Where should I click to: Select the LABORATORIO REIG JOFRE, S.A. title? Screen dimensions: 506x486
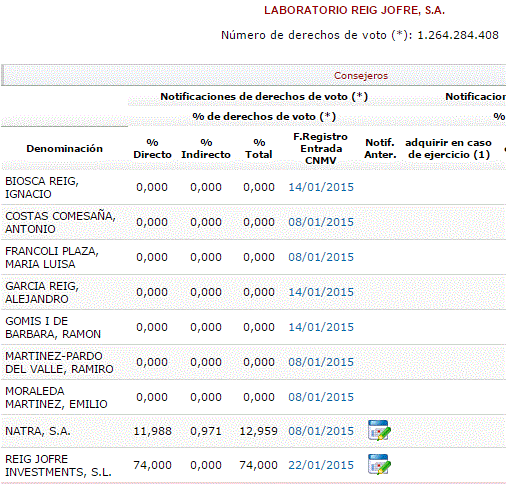355,10
